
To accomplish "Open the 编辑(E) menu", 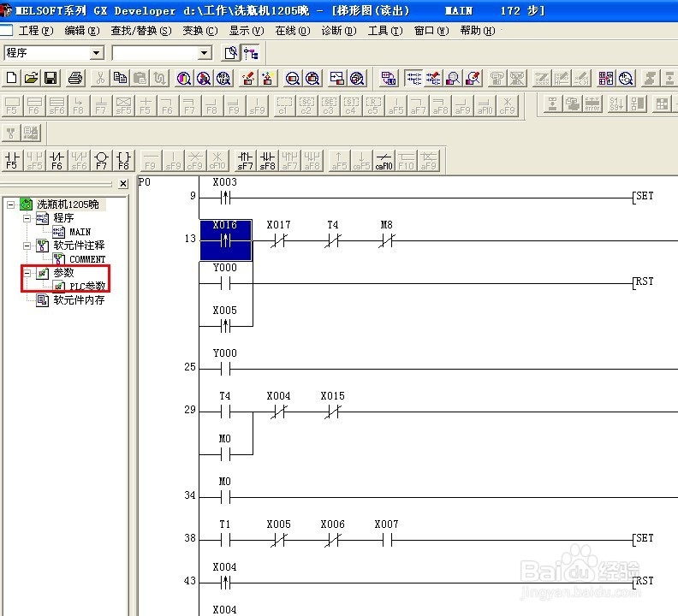I will pyautogui.click(x=82, y=31).
